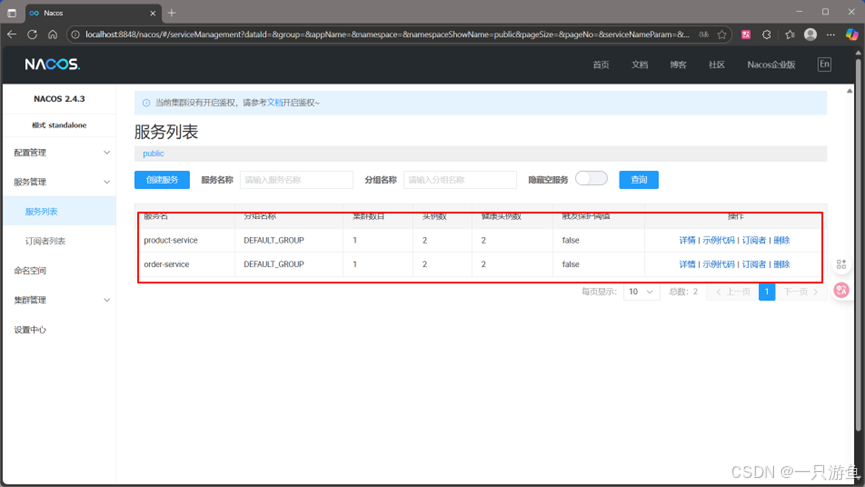Click the 上一页 previous page button
The height and width of the screenshot is (487, 865).
(x=733, y=291)
